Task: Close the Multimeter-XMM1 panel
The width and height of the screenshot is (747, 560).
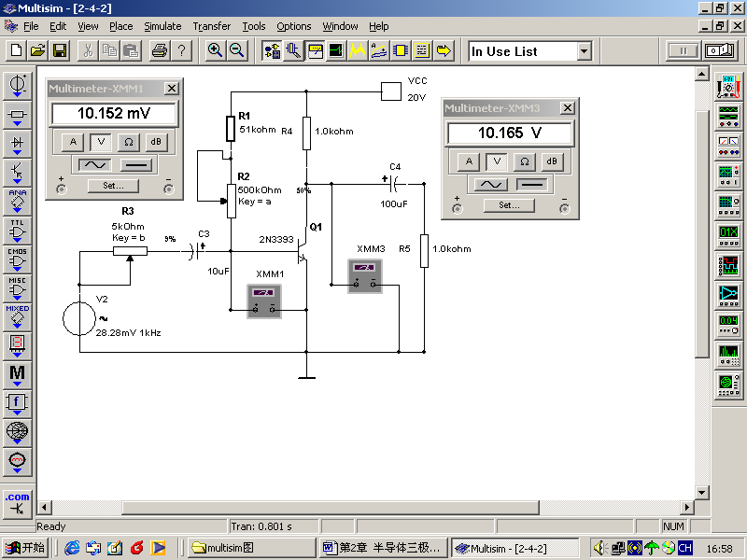Action: click(x=172, y=88)
